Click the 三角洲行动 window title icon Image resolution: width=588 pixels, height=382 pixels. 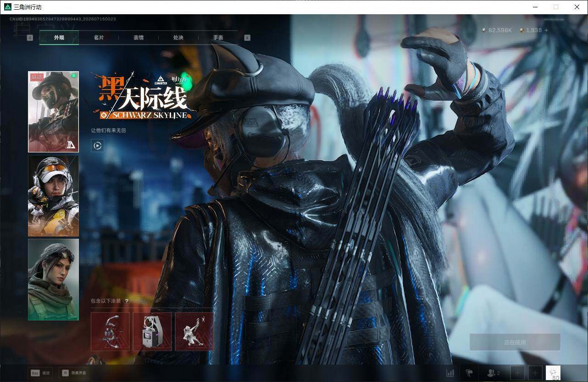(7, 7)
